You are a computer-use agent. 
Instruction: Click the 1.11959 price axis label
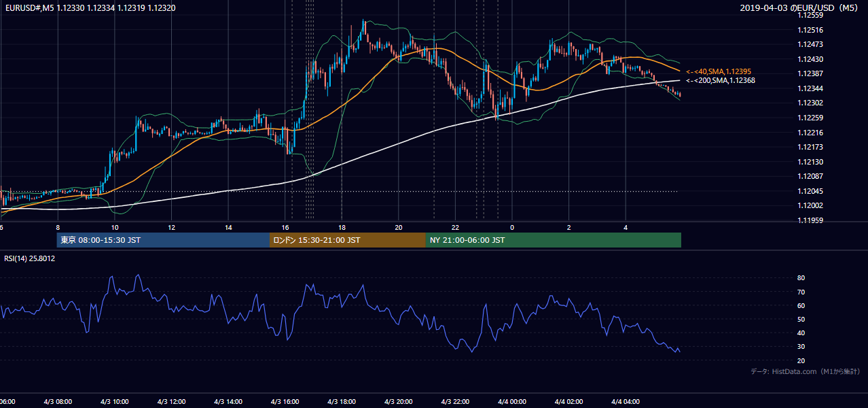(x=811, y=220)
